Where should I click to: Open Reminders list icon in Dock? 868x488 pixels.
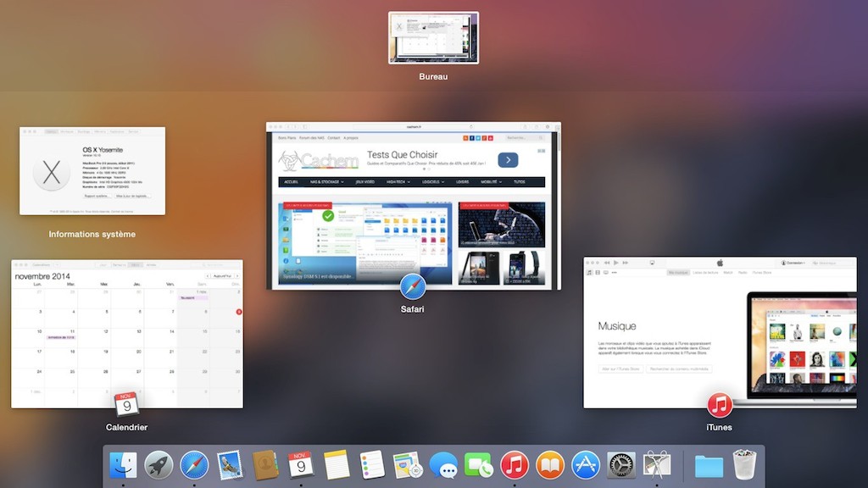click(x=372, y=465)
